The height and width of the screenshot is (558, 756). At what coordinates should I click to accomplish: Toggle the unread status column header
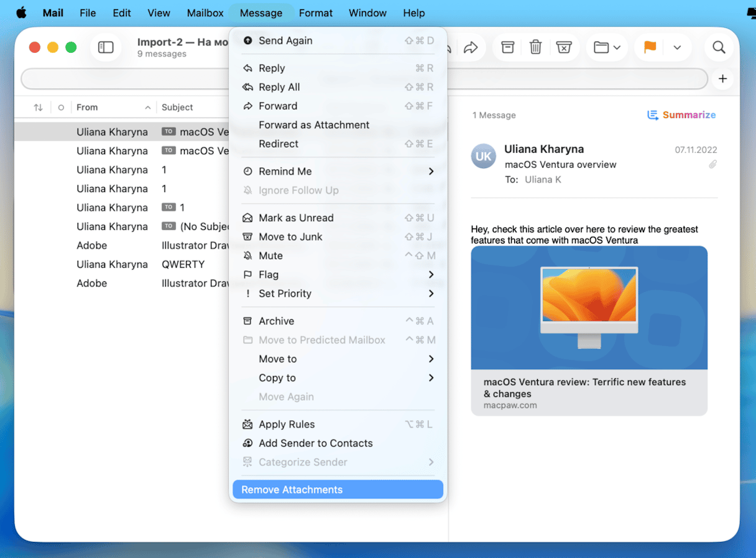click(x=61, y=107)
